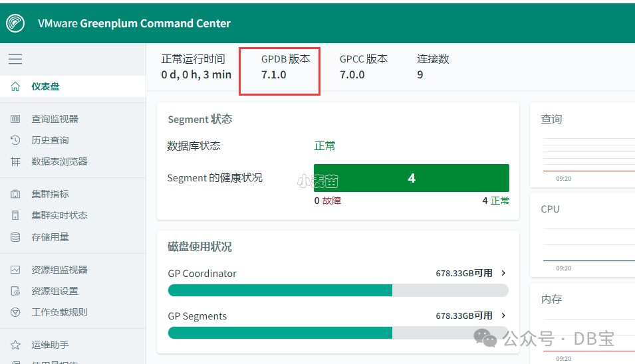
Task: Click the green Segment health bar
Action: coord(411,178)
